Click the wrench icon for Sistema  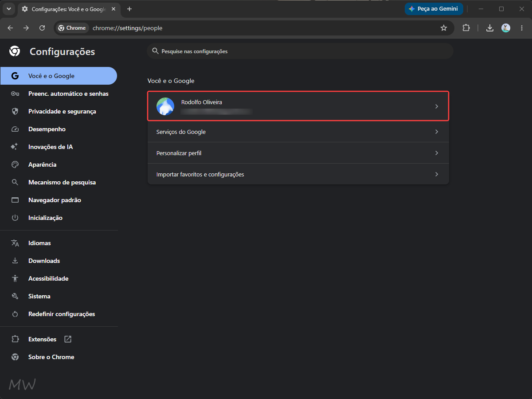tap(15, 296)
